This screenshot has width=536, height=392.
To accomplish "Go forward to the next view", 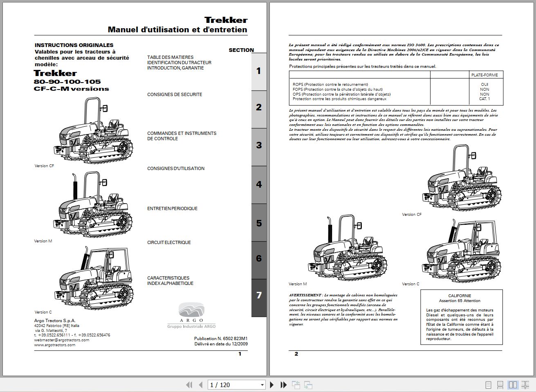I will pyautogui.click(x=307, y=385).
